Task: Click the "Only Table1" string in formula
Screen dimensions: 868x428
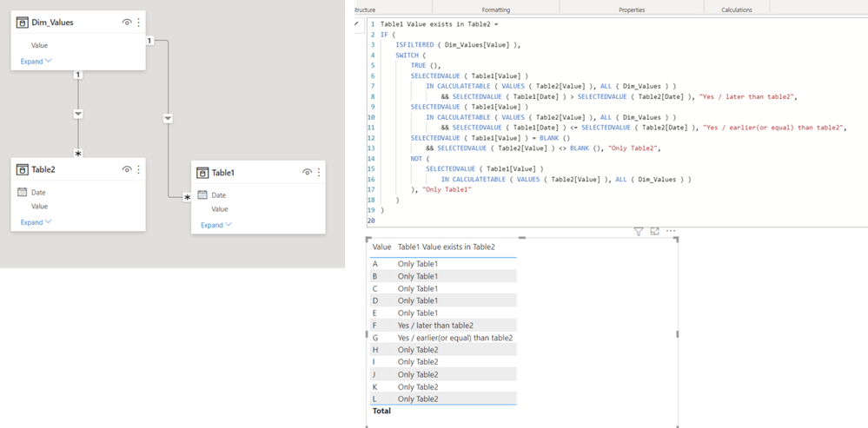Action: click(447, 189)
